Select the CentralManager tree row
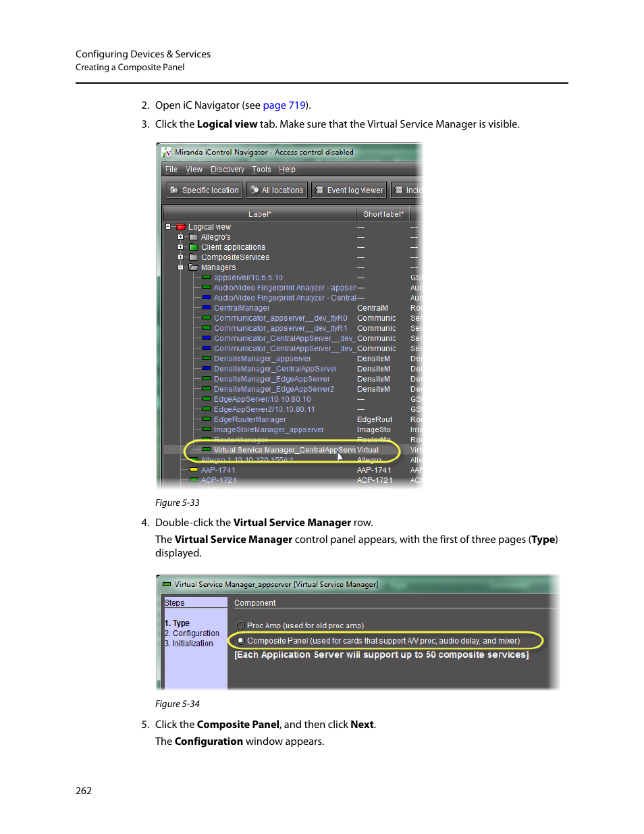644x834 pixels. click(x=292, y=308)
